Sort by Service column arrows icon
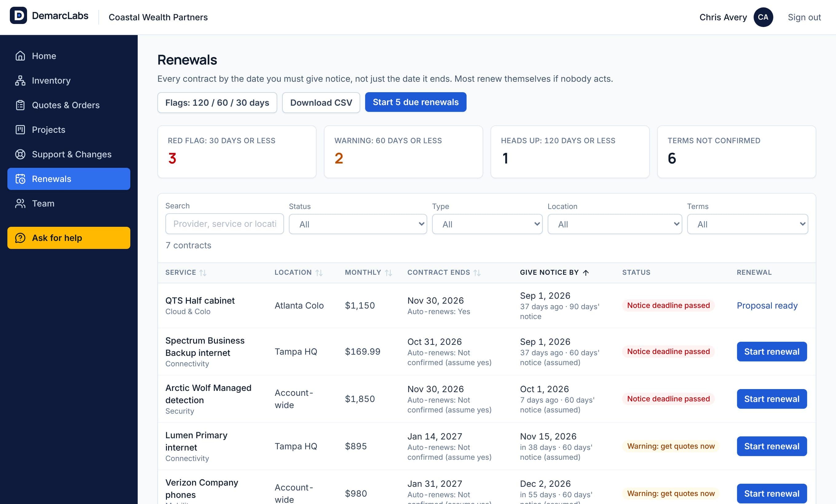The height and width of the screenshot is (504, 836). click(203, 273)
